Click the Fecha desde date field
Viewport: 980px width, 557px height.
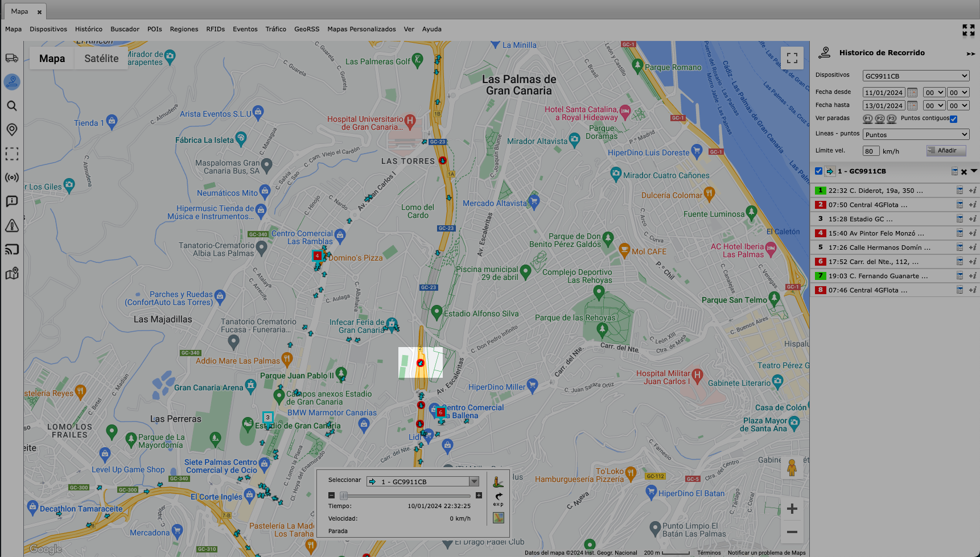click(884, 92)
